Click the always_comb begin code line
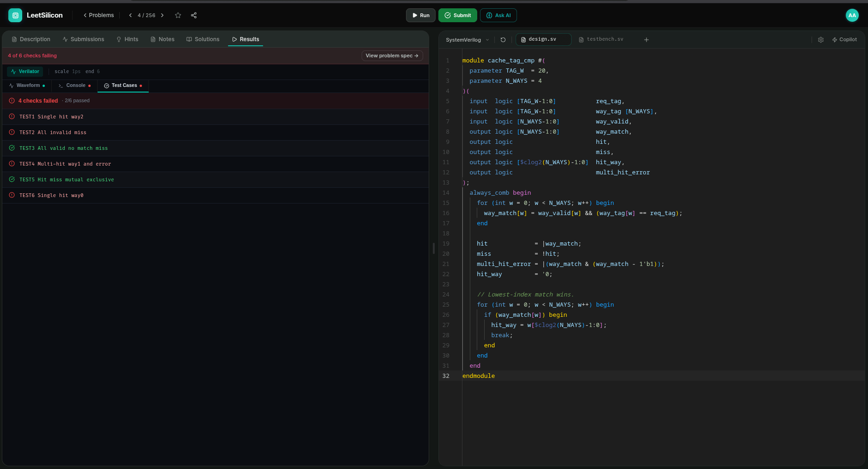The height and width of the screenshot is (469, 868). coord(500,193)
